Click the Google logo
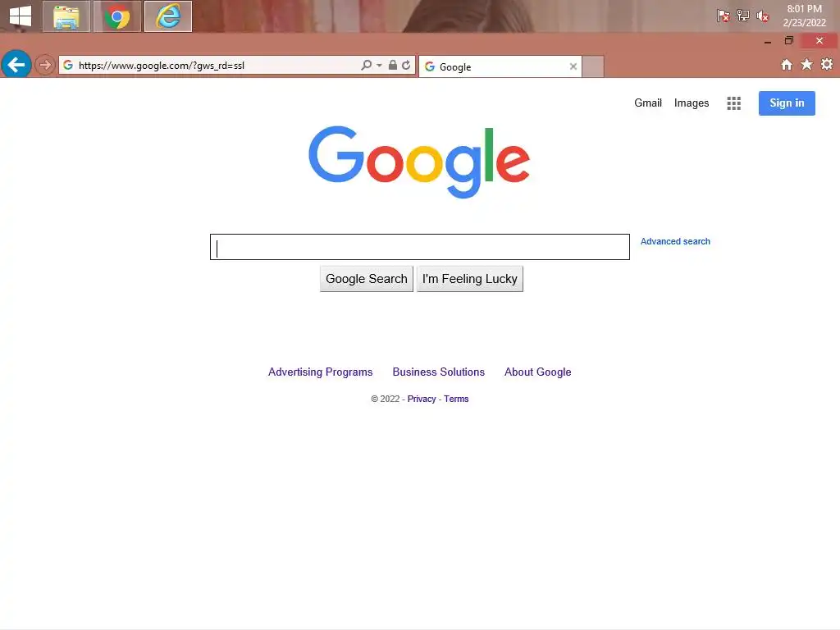The width and height of the screenshot is (840, 630). 419,162
